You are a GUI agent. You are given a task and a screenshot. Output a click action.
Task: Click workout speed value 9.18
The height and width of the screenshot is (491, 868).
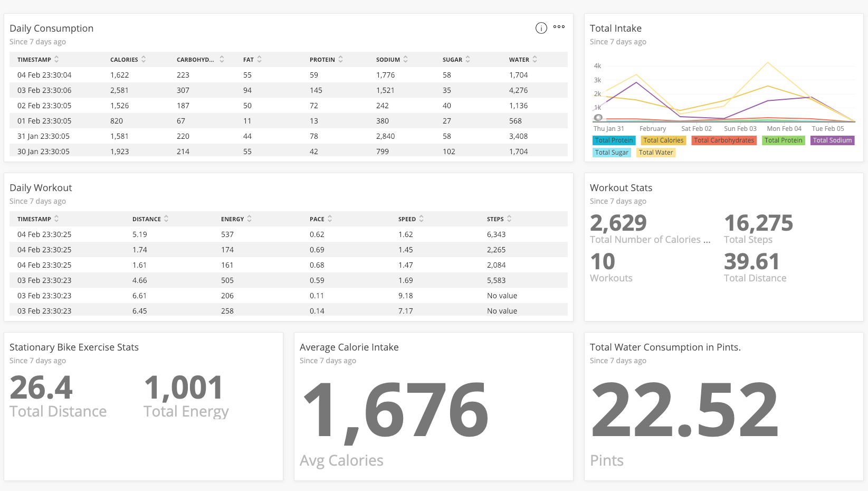tap(406, 296)
